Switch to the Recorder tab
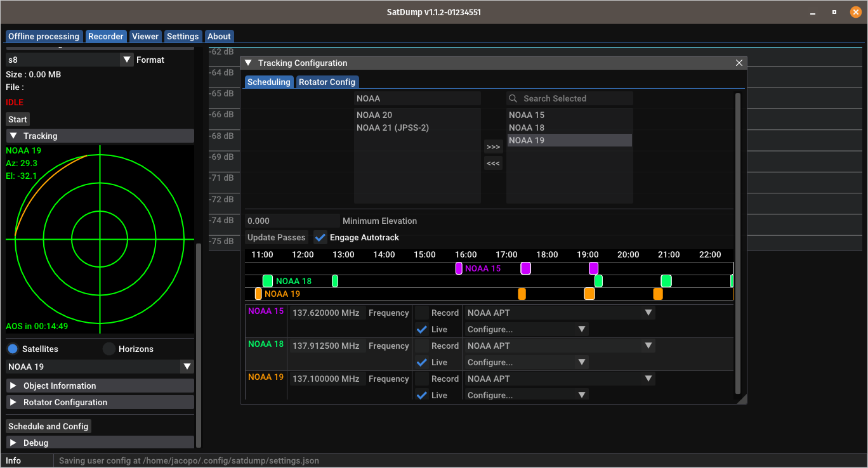 106,36
